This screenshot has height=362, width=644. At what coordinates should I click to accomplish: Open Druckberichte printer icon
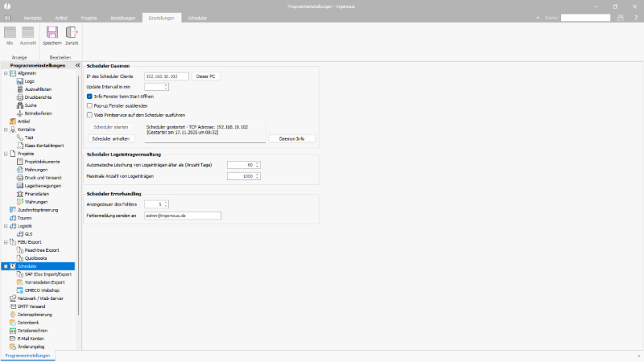pos(19,97)
